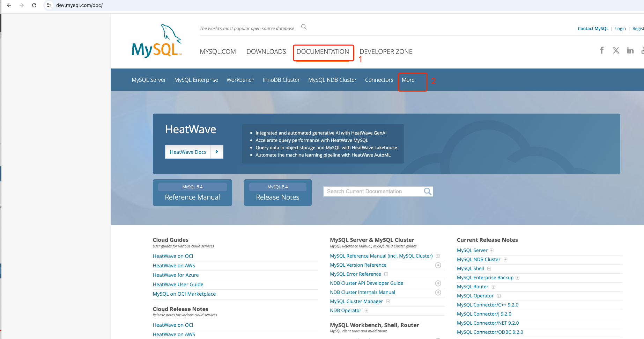Viewport: 644px width, 339px height.
Task: Open MySQL Connector/J 9.2.0 release notes
Action: pyautogui.click(x=484, y=314)
